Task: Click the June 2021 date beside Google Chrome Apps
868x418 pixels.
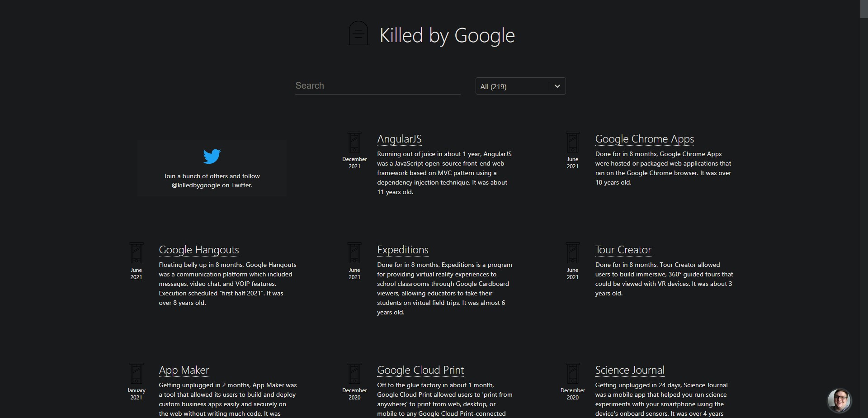Action: (x=573, y=163)
